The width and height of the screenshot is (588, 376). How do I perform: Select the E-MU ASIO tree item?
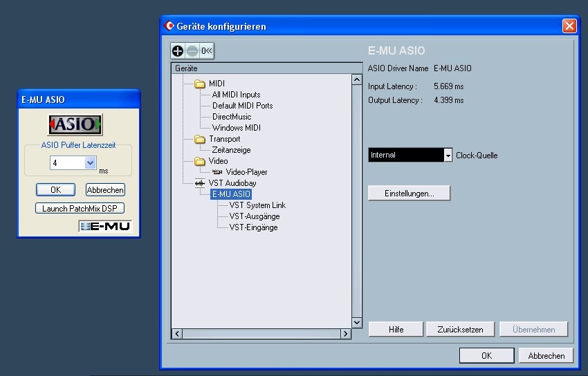point(231,194)
